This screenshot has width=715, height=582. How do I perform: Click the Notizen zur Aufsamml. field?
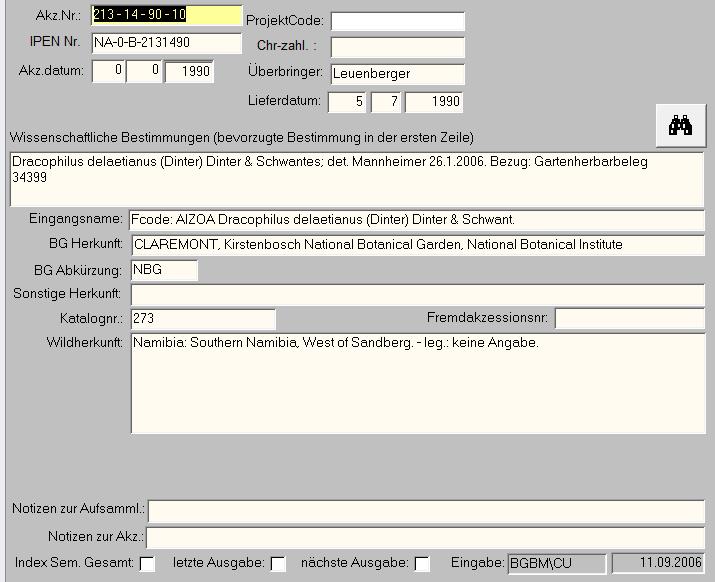point(426,510)
